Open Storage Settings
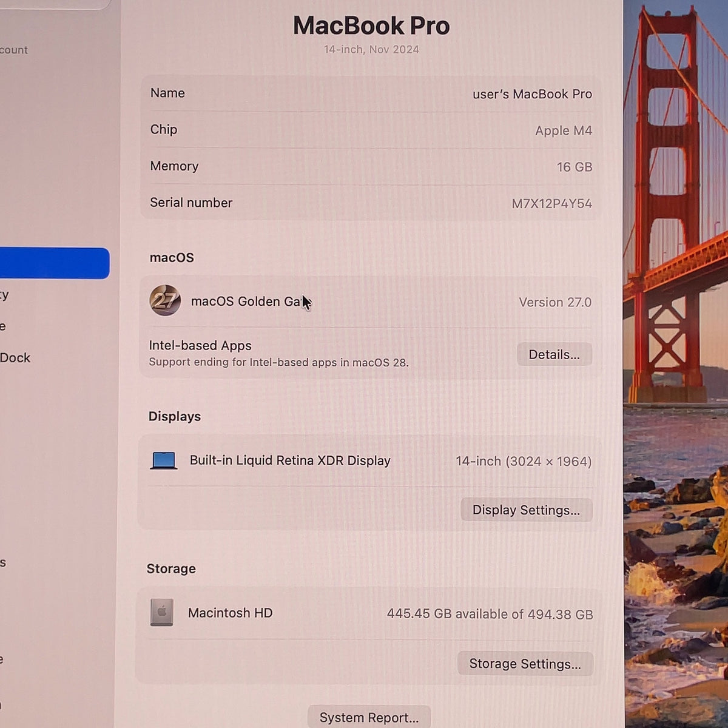Image resolution: width=728 pixels, height=728 pixels. [525, 664]
